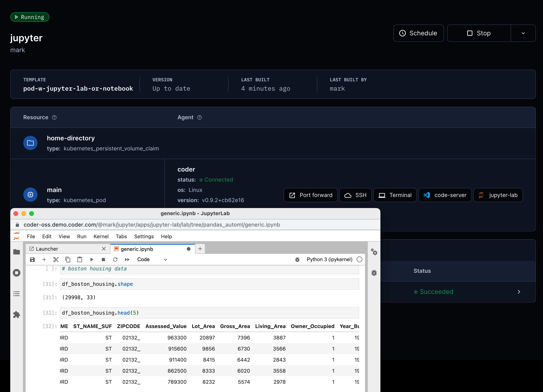Click the unsaved dot on generic.ipynb tab
The width and height of the screenshot is (543, 392).
click(189, 249)
